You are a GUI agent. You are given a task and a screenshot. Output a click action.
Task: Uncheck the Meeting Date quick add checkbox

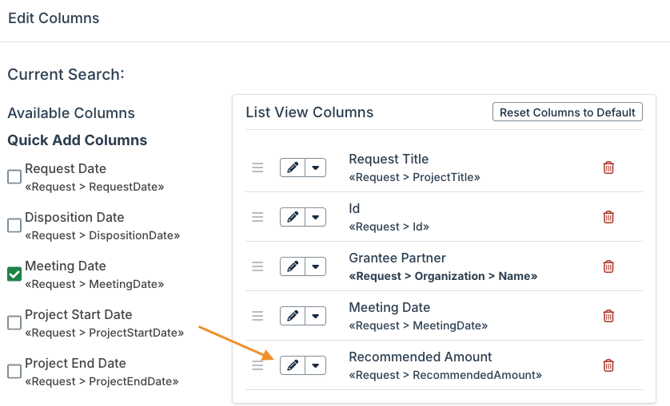[14, 274]
